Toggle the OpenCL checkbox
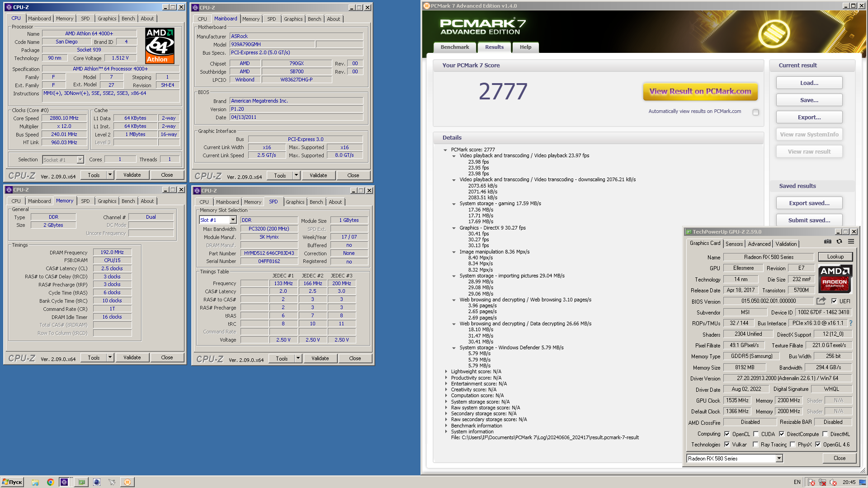 coord(727,434)
